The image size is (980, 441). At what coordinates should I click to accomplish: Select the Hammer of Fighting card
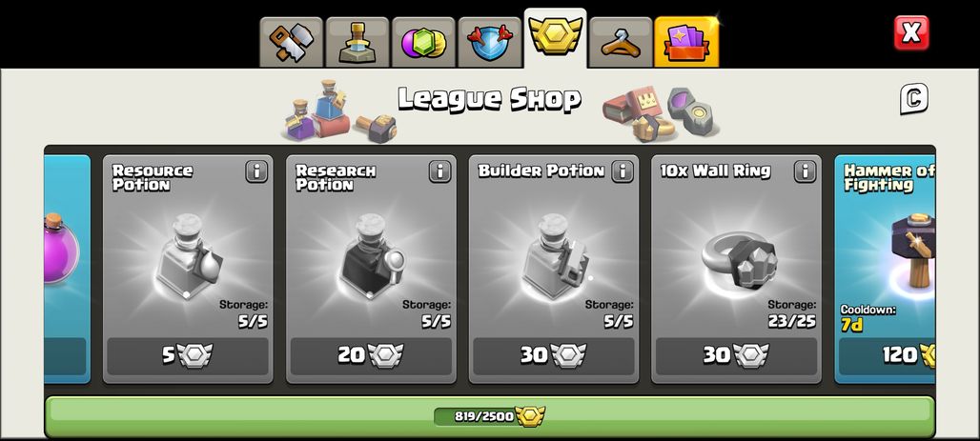tap(885, 270)
